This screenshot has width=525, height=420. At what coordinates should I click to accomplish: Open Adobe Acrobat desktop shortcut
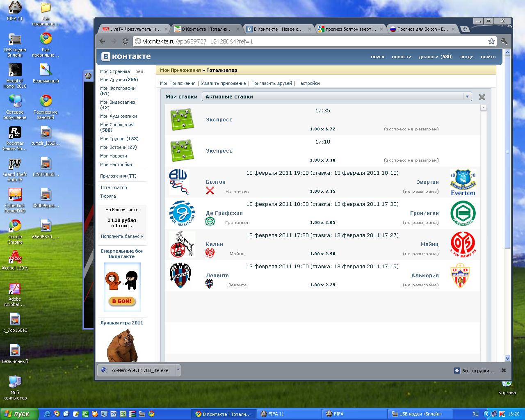click(x=15, y=294)
